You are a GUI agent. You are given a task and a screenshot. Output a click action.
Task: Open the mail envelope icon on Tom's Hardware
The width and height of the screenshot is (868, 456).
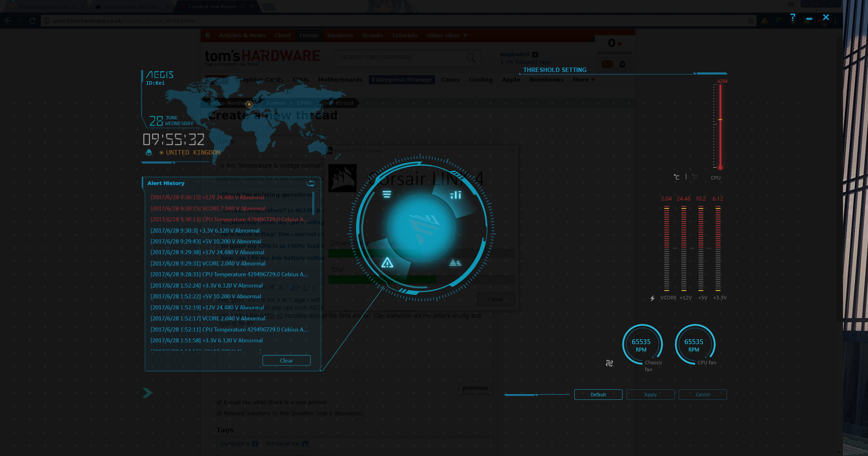pyautogui.click(x=607, y=64)
